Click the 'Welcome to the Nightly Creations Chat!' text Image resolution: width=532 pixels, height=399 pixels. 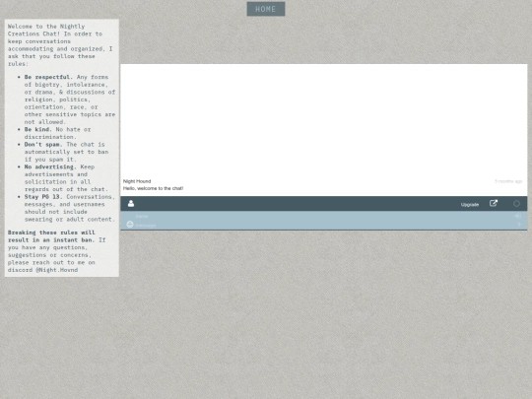click(x=46, y=30)
